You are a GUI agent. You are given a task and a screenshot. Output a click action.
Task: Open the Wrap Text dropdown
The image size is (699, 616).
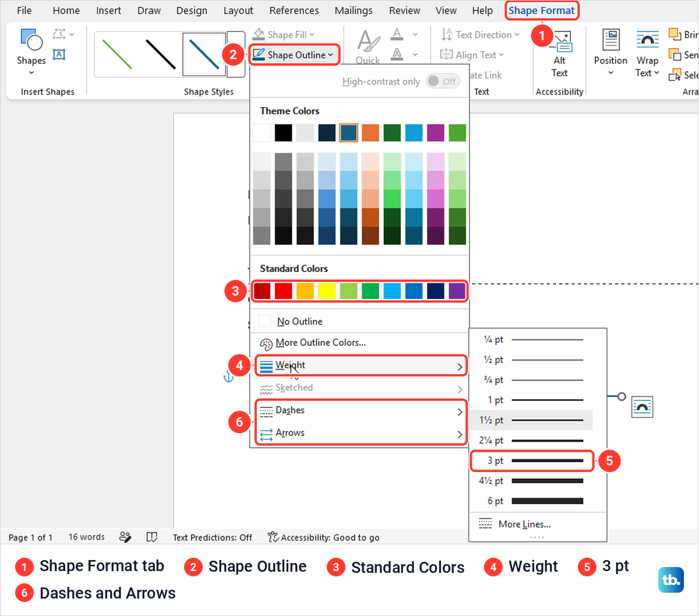click(x=647, y=54)
